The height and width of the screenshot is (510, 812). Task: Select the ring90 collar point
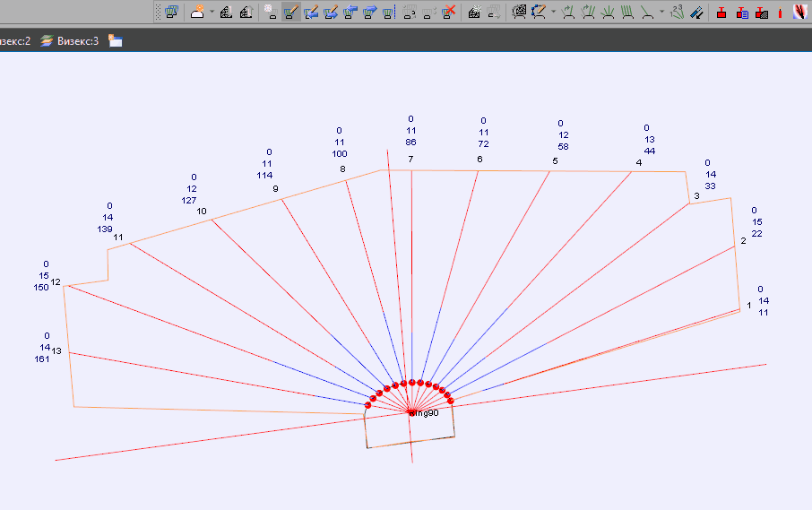pyautogui.click(x=411, y=413)
